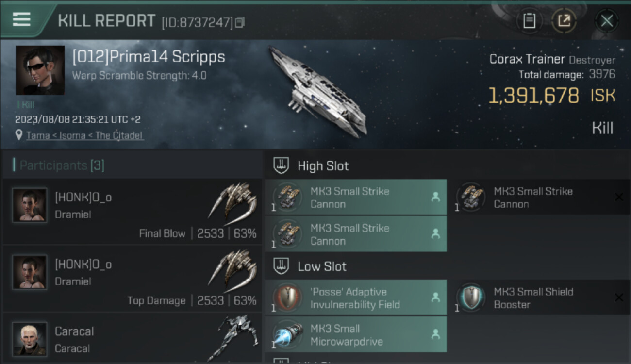631x364 pixels.
Task: Close the kill report window
Action: tap(607, 21)
